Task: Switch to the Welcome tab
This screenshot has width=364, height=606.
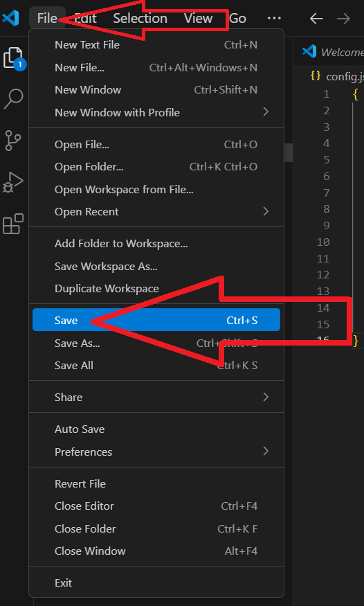Action: click(332, 52)
